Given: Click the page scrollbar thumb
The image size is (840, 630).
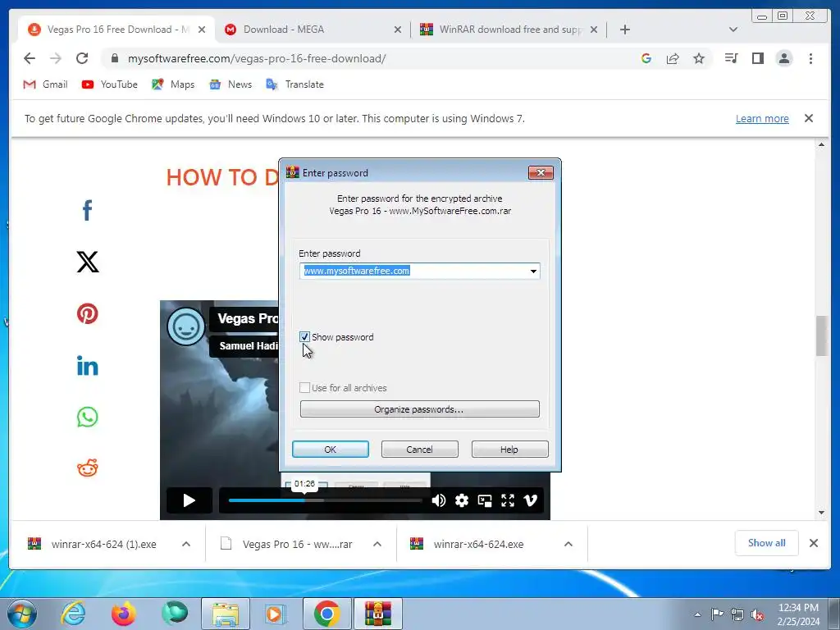Looking at the screenshot, I should pyautogui.click(x=821, y=336).
